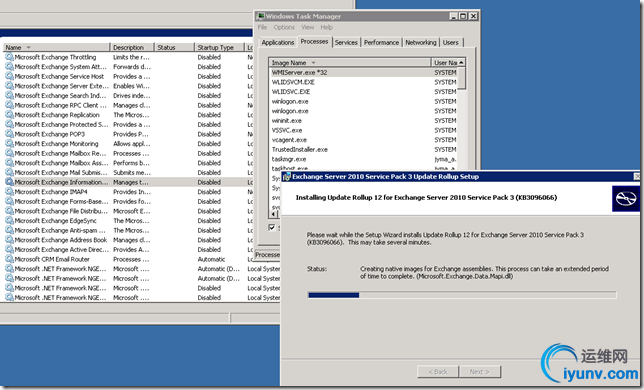Click gear icon of Microsoft Exchange RPC Client row
This screenshot has height=390, width=644.
tap(9, 105)
